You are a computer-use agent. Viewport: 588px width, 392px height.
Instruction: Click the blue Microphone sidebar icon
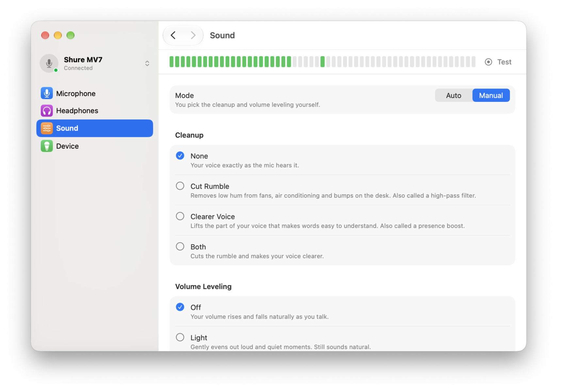click(x=47, y=93)
